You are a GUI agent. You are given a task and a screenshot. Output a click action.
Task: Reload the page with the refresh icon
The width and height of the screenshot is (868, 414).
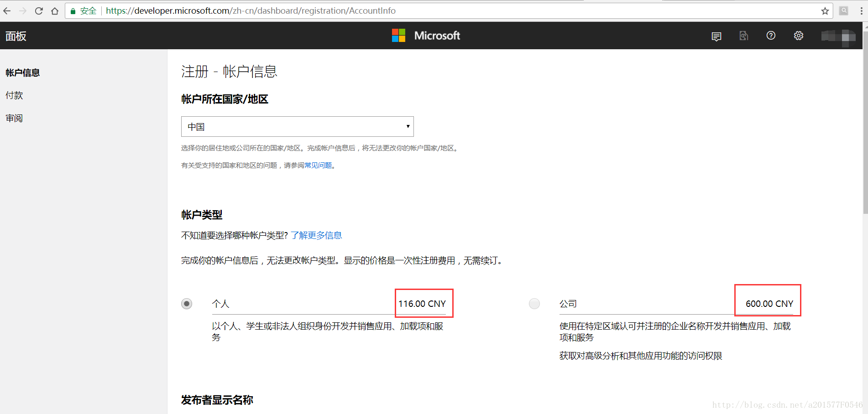pyautogui.click(x=39, y=11)
